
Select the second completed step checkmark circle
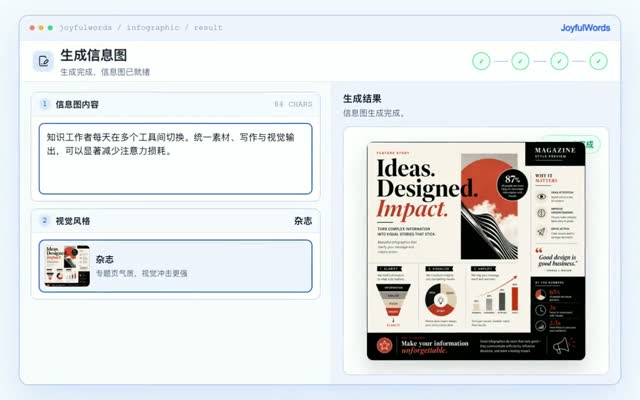click(x=520, y=61)
